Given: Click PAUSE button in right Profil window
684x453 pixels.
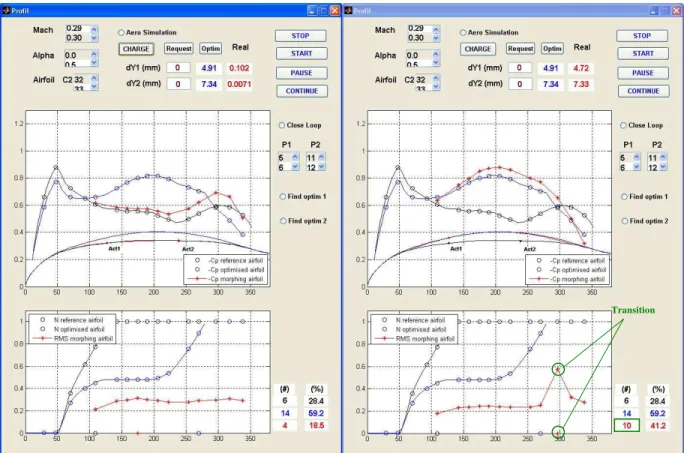Looking at the screenshot, I should [643, 73].
